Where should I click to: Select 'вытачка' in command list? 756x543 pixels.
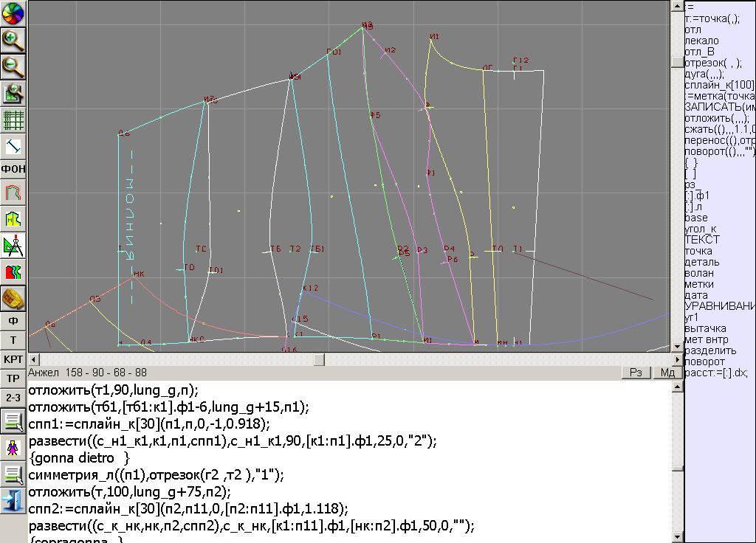705,328
